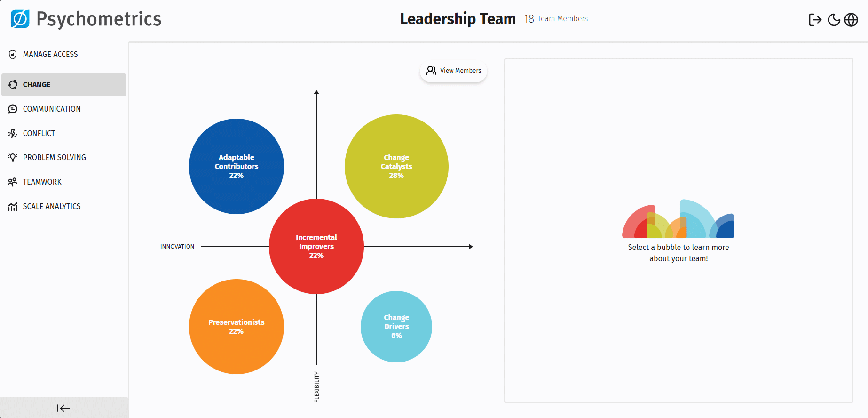Click the Conflict lightning icon
Image resolution: width=868 pixels, height=418 pixels.
pyautogui.click(x=13, y=134)
